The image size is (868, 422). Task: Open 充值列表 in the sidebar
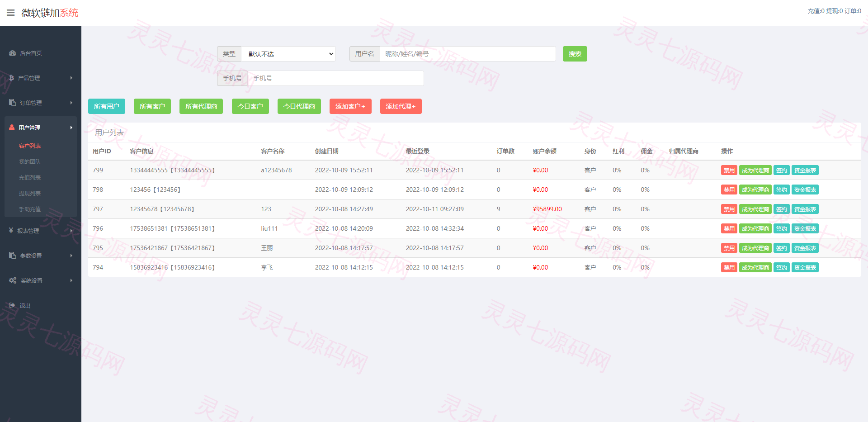click(x=30, y=177)
